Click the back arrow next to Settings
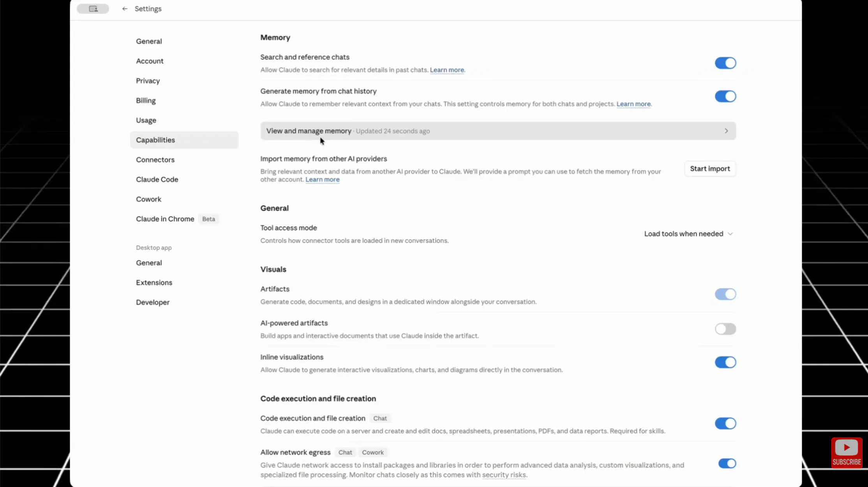Image resolution: width=868 pixels, height=487 pixels. coord(125,9)
